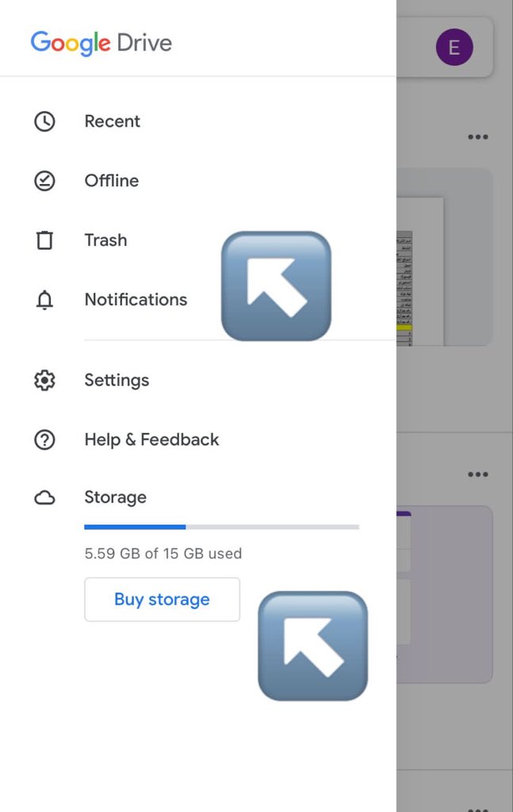
Task: Open spreadsheet file thumbnail behind the drawer
Action: [445, 258]
